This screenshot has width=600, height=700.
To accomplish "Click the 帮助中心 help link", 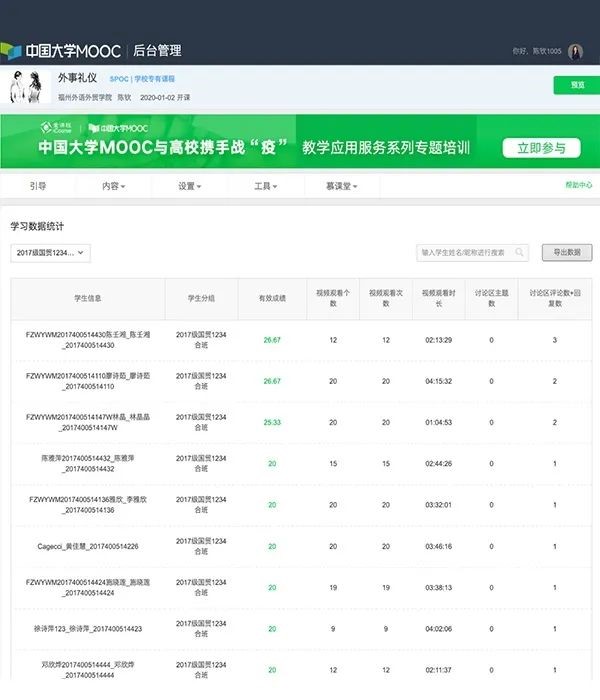I will click(x=578, y=185).
